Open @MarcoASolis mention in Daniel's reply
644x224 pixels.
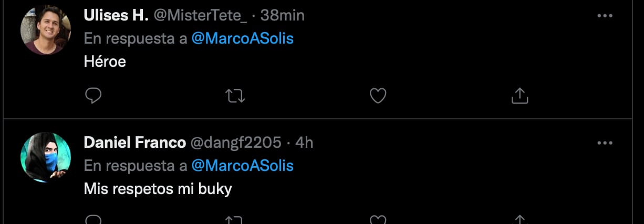click(243, 166)
